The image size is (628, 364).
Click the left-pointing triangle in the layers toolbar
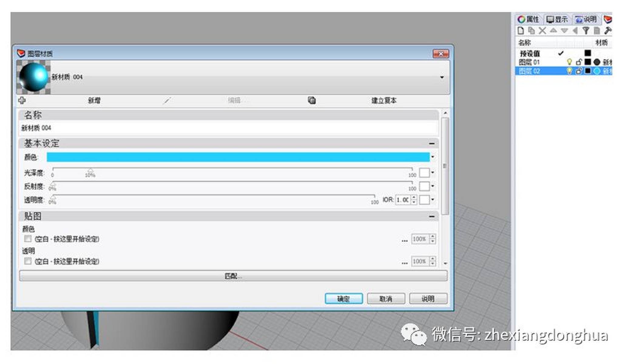click(x=575, y=31)
